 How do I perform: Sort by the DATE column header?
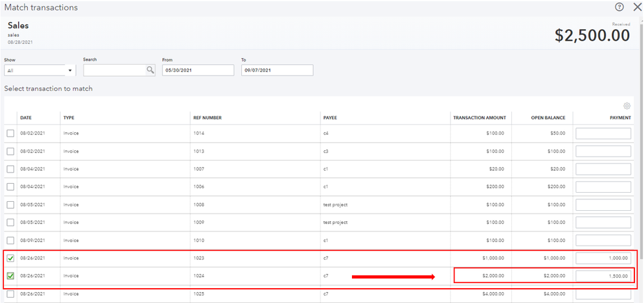coord(26,118)
